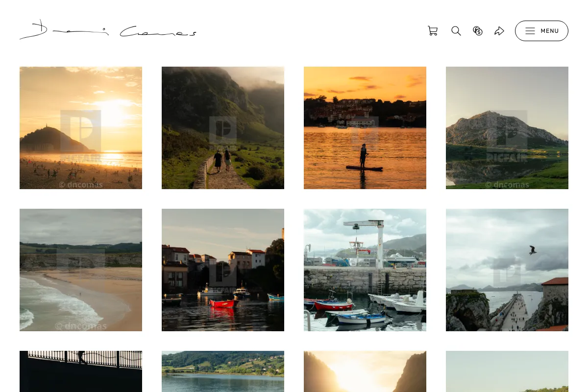Open the sunlit canyon photo in bottom row
Viewport: 588px width, 392px height.
click(x=365, y=371)
